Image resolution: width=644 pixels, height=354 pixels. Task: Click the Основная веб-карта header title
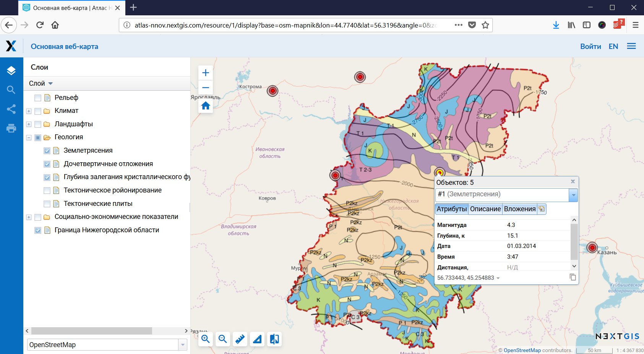pos(65,46)
